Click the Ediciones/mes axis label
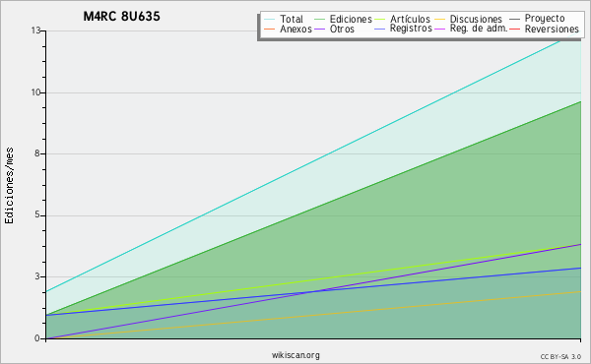 (9, 186)
